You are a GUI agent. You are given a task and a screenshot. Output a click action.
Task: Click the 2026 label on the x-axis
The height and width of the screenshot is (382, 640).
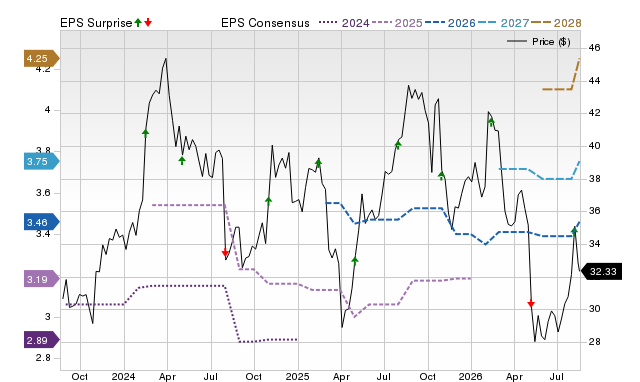click(x=470, y=376)
